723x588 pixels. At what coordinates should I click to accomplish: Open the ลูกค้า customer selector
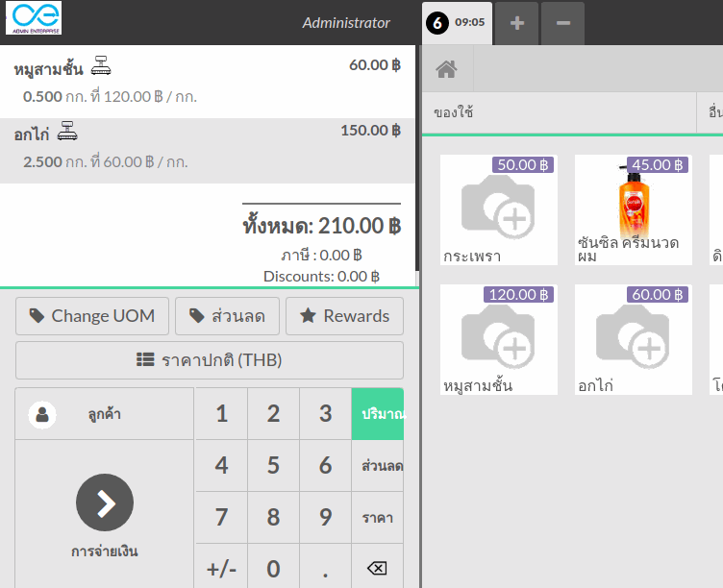[x=105, y=415]
